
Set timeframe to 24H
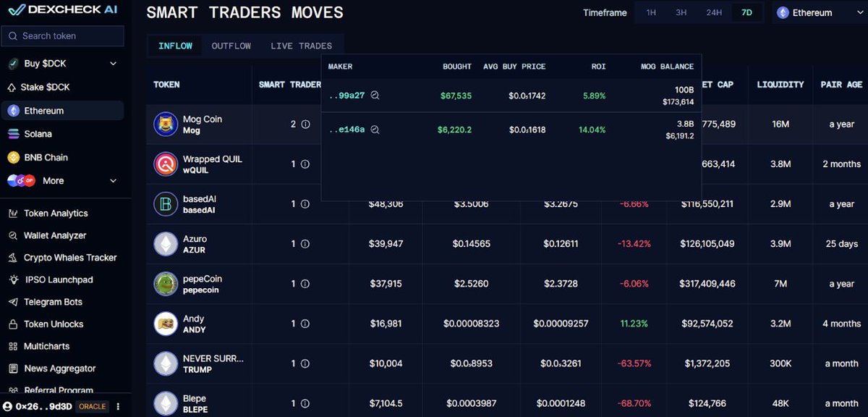coord(714,12)
